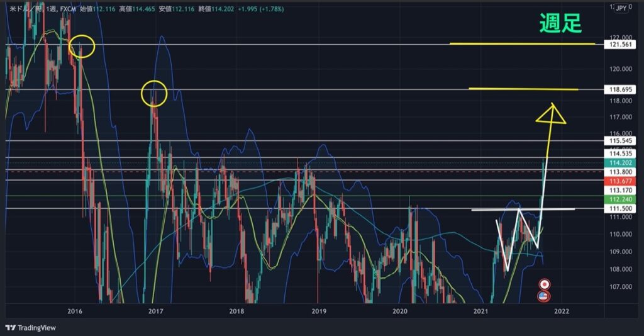Select the 115.545 price label
Viewport: 644px width, 336px height.
coord(620,141)
